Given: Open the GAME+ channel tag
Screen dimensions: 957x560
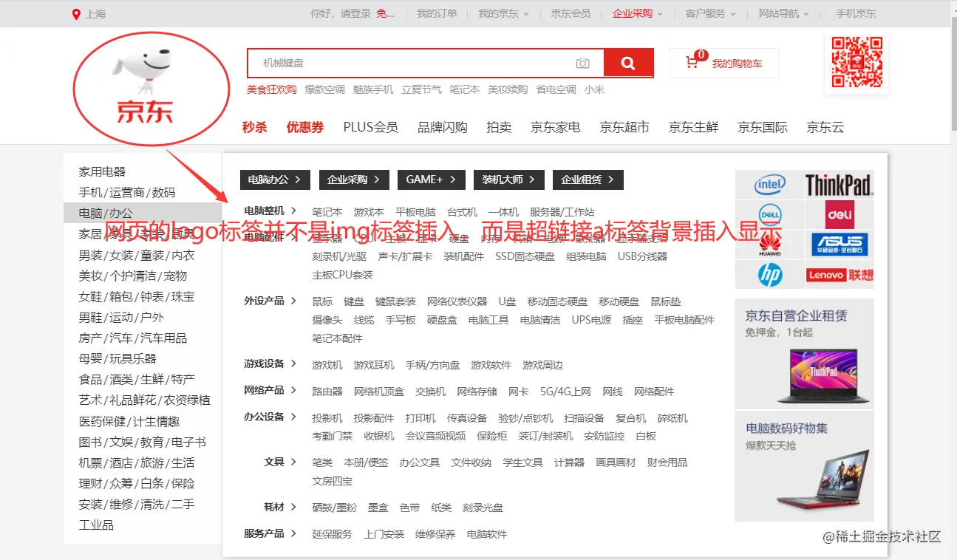Looking at the screenshot, I should click(x=432, y=180).
